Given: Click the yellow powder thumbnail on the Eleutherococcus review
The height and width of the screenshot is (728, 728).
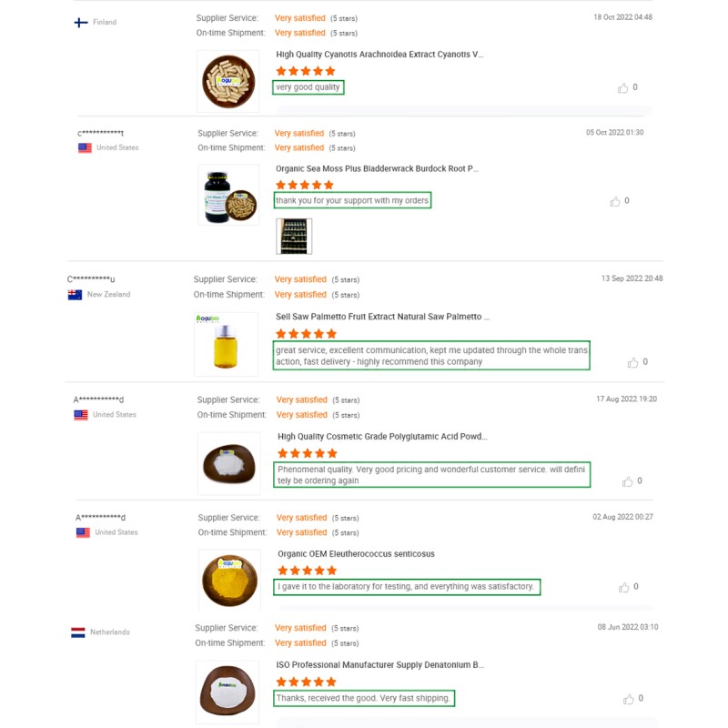Looking at the screenshot, I should click(227, 580).
